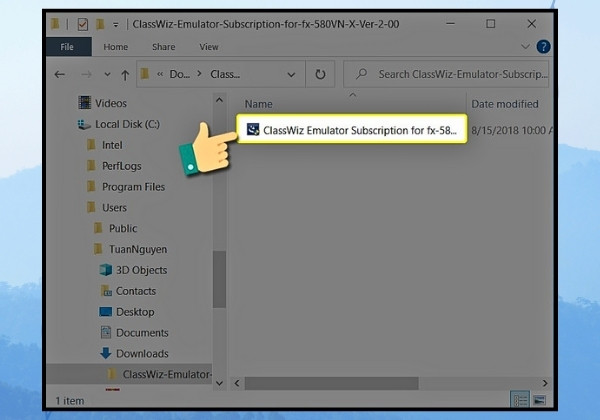Screen dimensions: 600x420
Task: Select Local Disk (C:) in the tree
Action: [127, 124]
